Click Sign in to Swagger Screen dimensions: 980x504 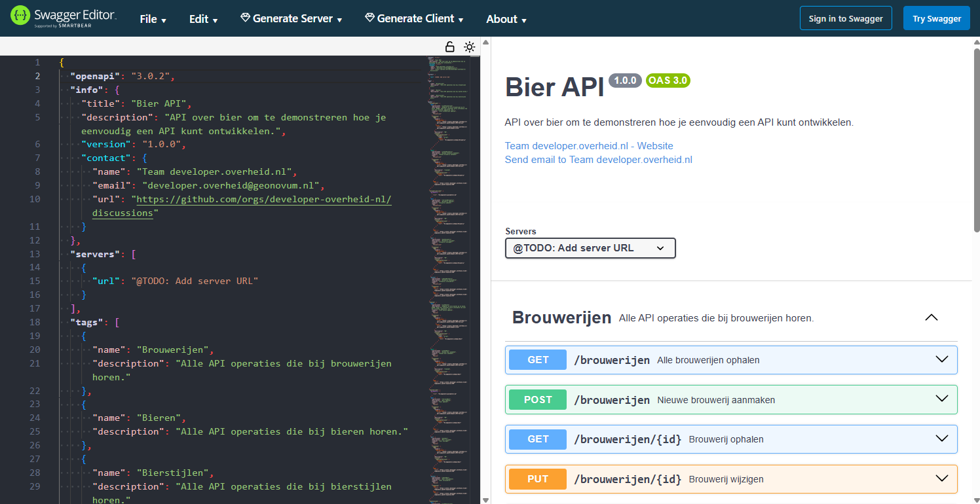click(846, 18)
